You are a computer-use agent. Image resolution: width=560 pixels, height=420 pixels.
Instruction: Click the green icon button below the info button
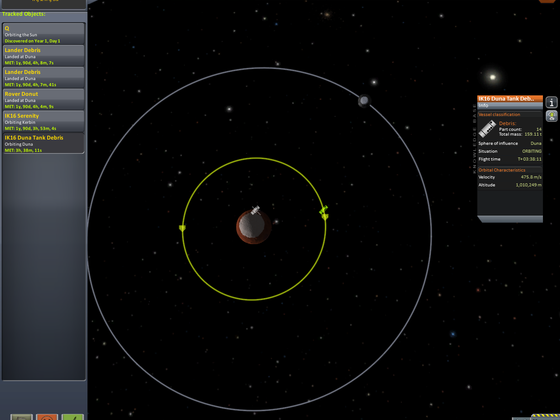(551, 116)
